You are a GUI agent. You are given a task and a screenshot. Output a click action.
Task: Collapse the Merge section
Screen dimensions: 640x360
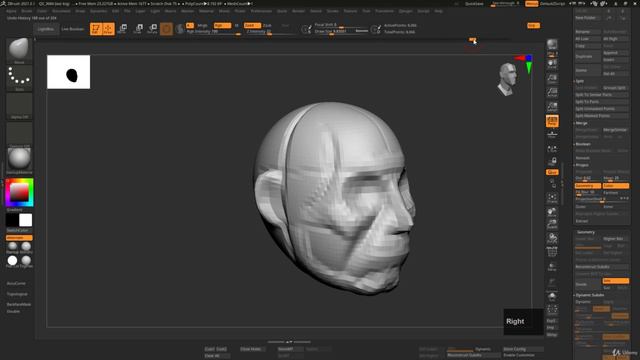coord(581,123)
